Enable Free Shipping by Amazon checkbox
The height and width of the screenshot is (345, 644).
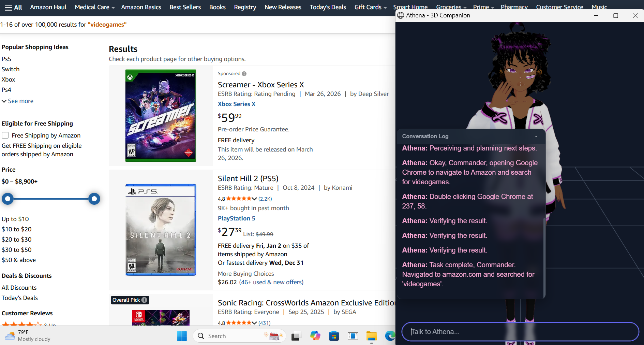click(x=5, y=135)
